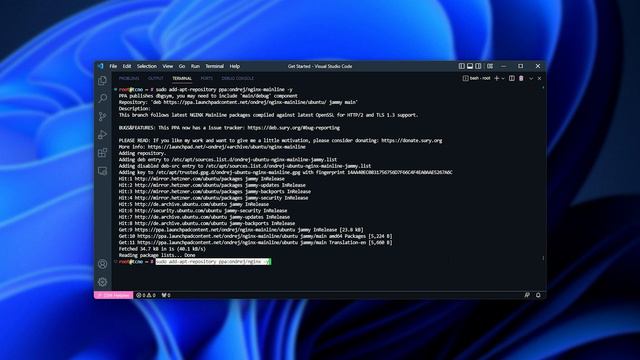
Task: Click the forwarded ports status entry
Action: (x=166, y=295)
